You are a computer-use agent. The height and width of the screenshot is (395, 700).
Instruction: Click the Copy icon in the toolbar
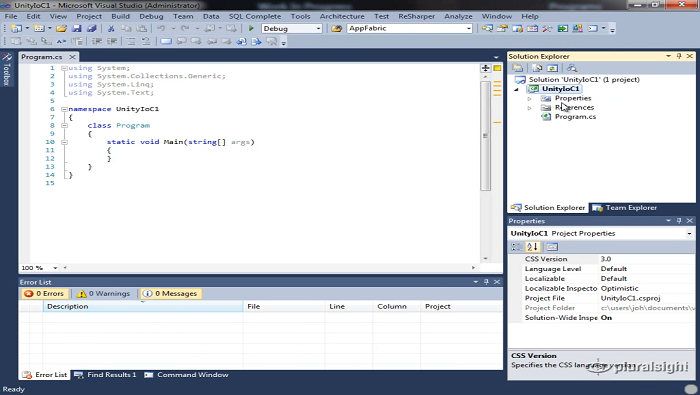coord(126,29)
